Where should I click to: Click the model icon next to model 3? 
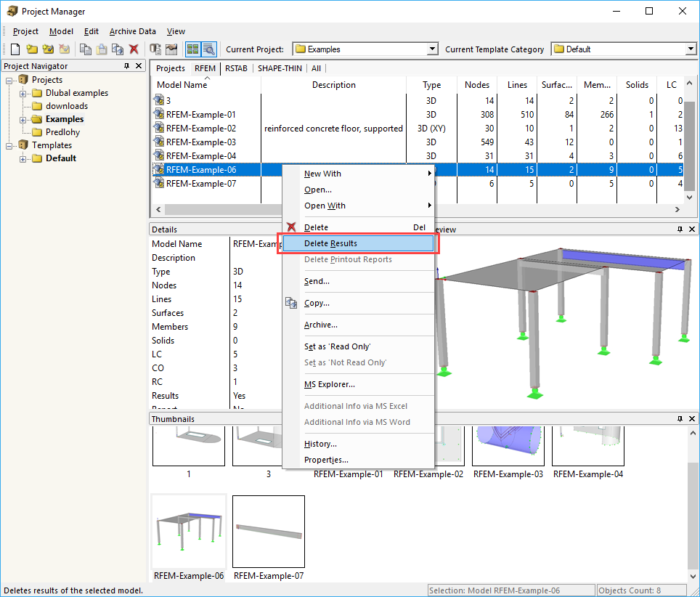coord(159,100)
